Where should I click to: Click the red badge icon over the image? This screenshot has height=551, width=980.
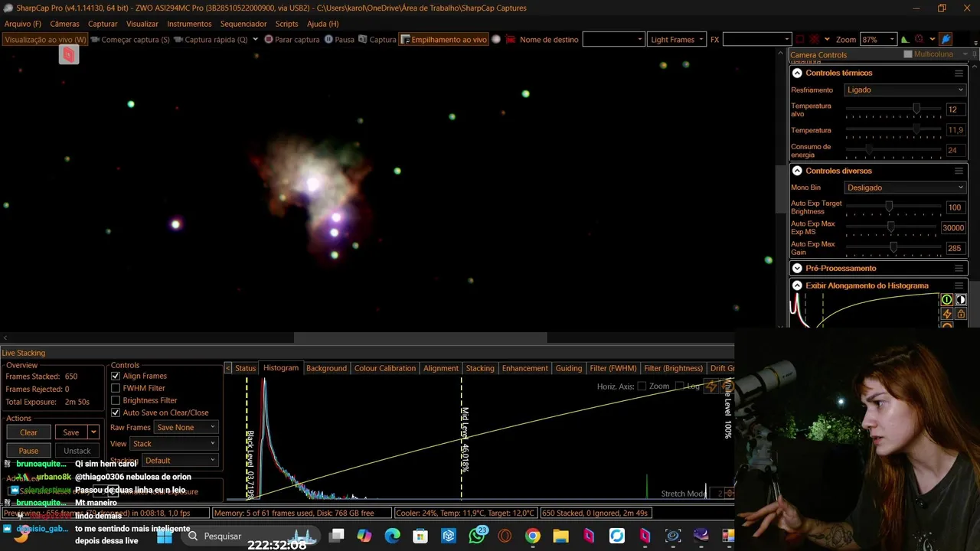[69, 54]
